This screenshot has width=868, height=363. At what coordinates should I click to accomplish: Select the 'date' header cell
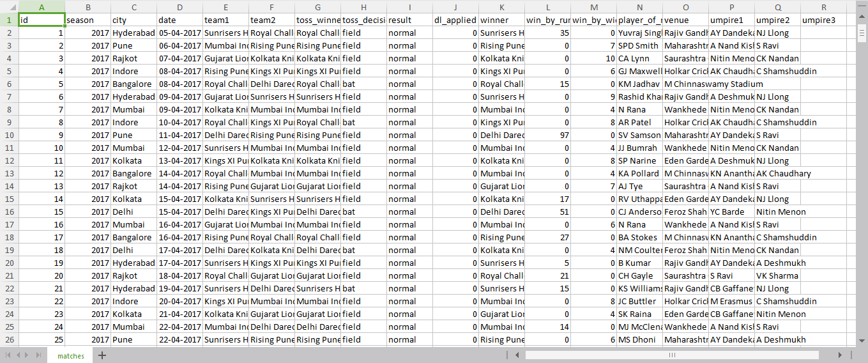pyautogui.click(x=179, y=20)
